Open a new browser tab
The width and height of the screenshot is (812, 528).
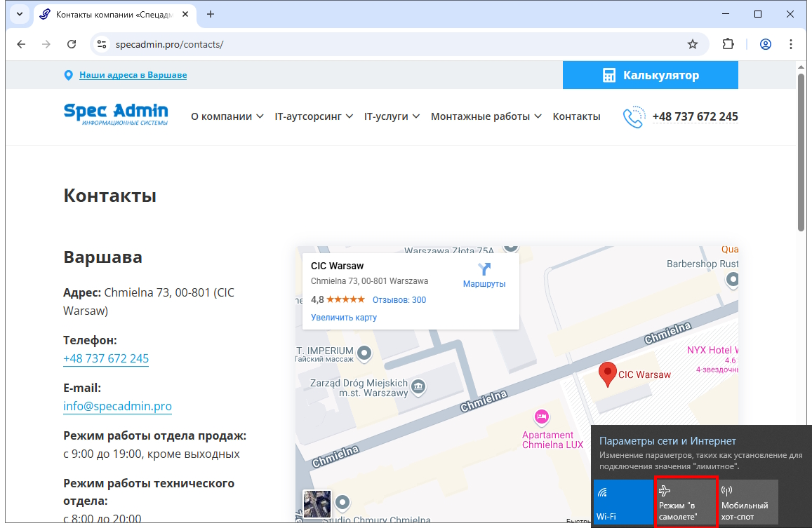(x=211, y=15)
